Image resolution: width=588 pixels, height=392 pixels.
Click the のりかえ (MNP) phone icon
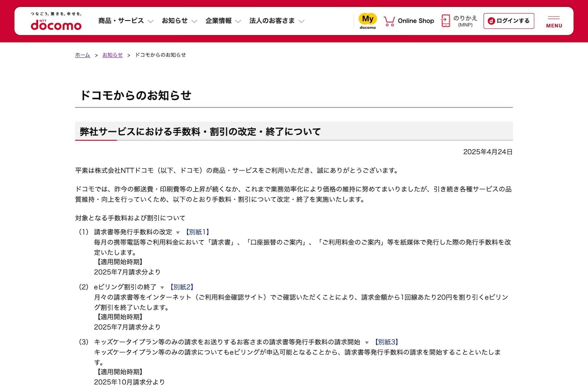446,21
